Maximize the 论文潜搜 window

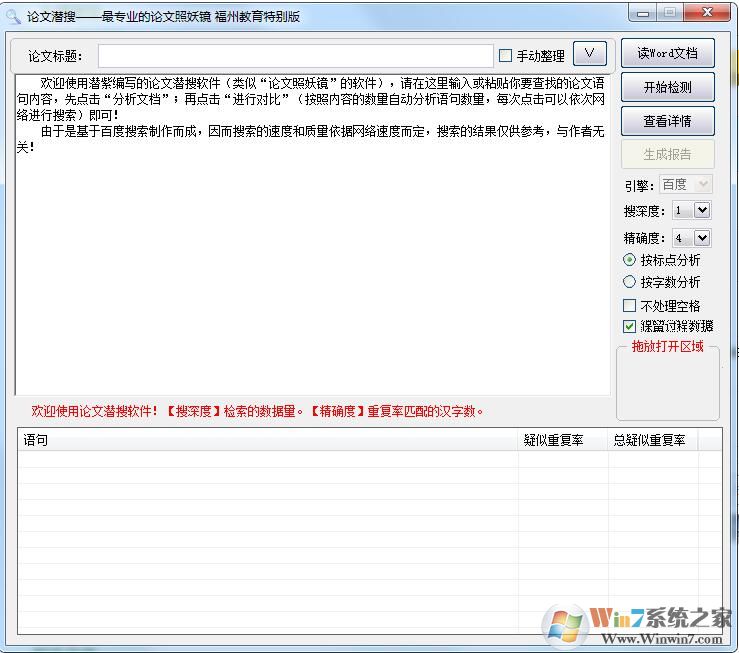click(x=668, y=13)
